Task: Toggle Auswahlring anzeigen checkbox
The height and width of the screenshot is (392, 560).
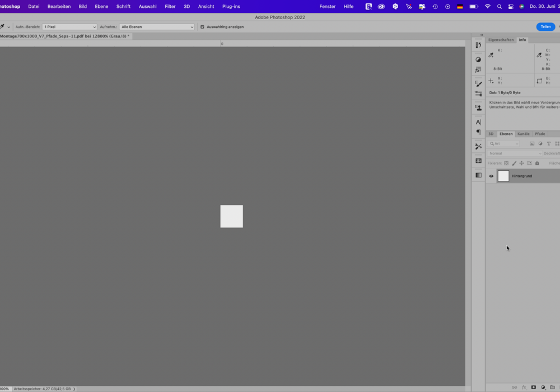Action: (202, 27)
